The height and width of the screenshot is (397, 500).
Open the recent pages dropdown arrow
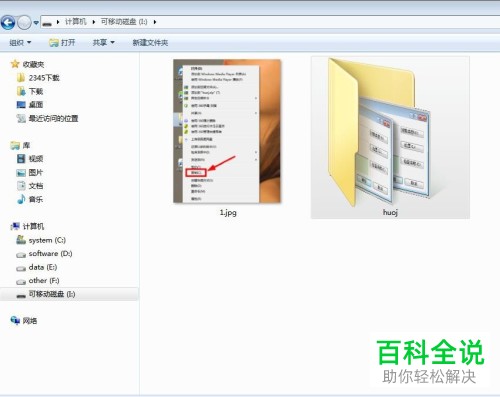[36, 23]
